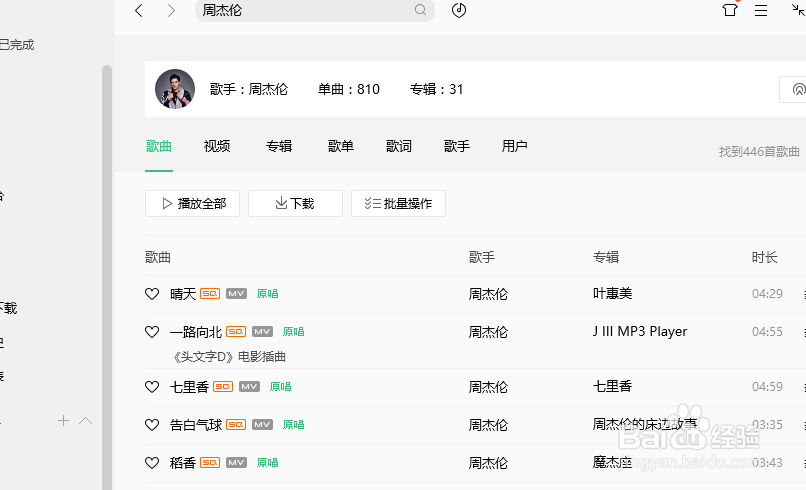Click the radio button on singer card
The width and height of the screenshot is (806, 490).
coord(794,89)
